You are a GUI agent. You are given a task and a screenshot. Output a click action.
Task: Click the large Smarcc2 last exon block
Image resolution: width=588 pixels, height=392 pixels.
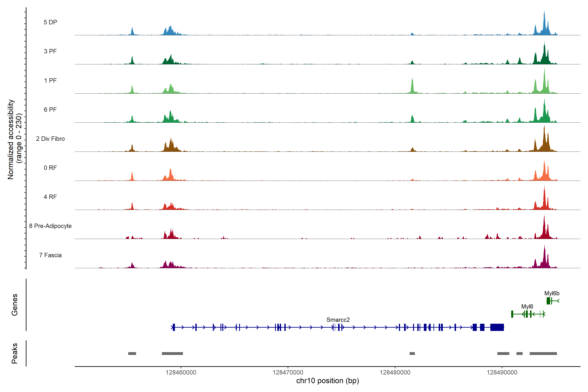[x=497, y=327]
